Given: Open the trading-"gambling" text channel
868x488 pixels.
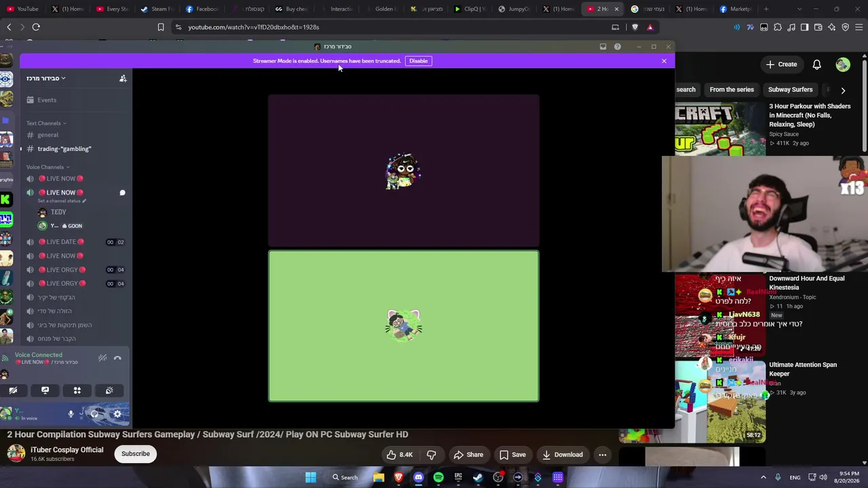Looking at the screenshot, I should click(64, 148).
